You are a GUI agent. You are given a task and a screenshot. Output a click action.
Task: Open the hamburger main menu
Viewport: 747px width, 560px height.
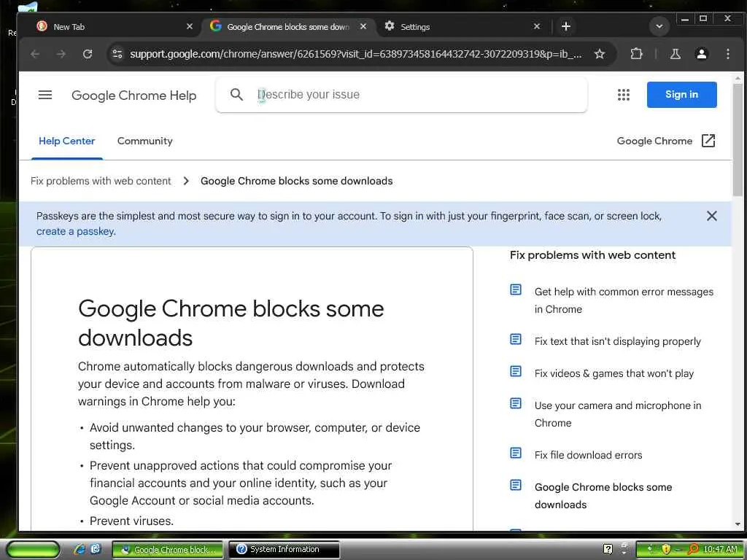click(45, 95)
